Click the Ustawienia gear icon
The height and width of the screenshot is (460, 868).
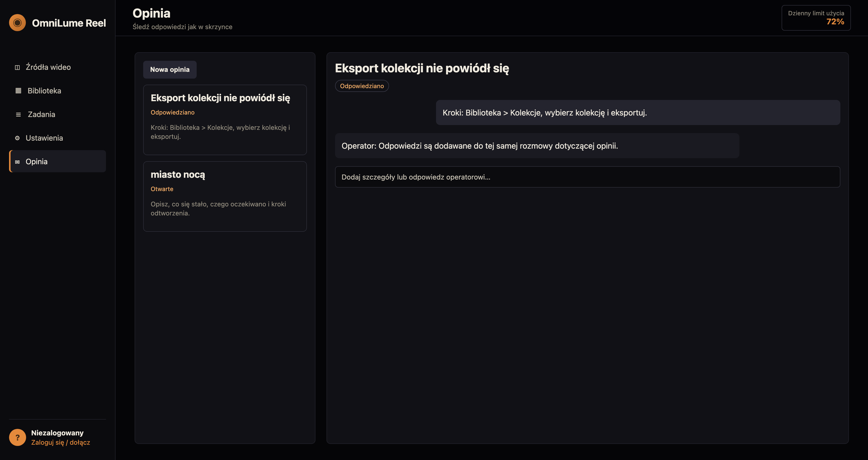[18, 138]
